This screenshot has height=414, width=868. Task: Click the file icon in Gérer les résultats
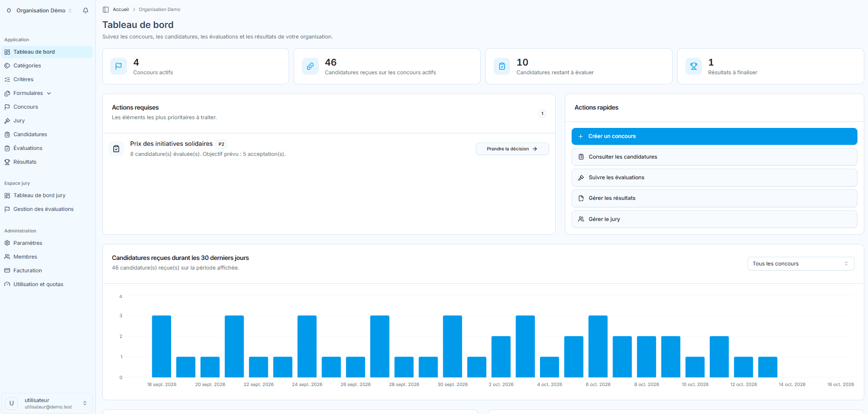click(581, 198)
